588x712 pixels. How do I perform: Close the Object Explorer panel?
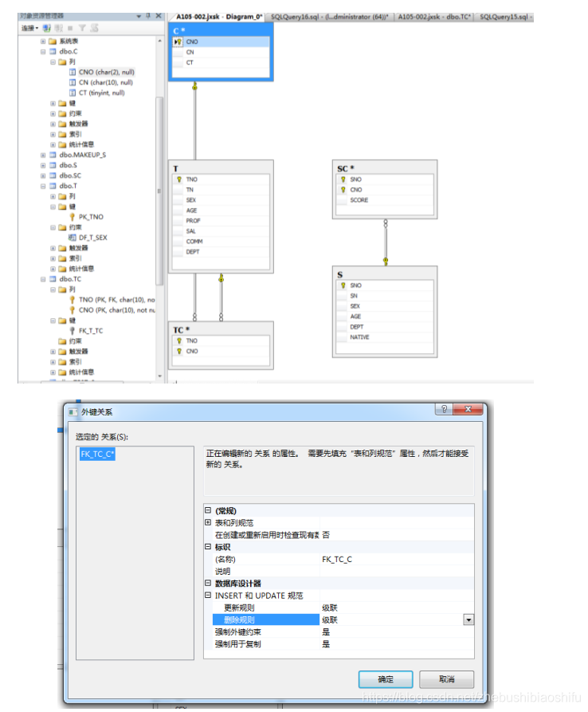click(159, 15)
